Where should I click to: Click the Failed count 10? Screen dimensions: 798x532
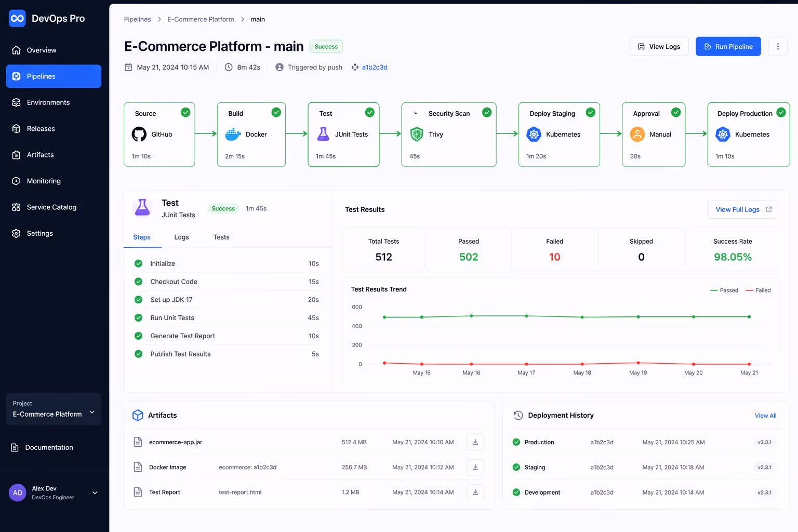(x=554, y=257)
